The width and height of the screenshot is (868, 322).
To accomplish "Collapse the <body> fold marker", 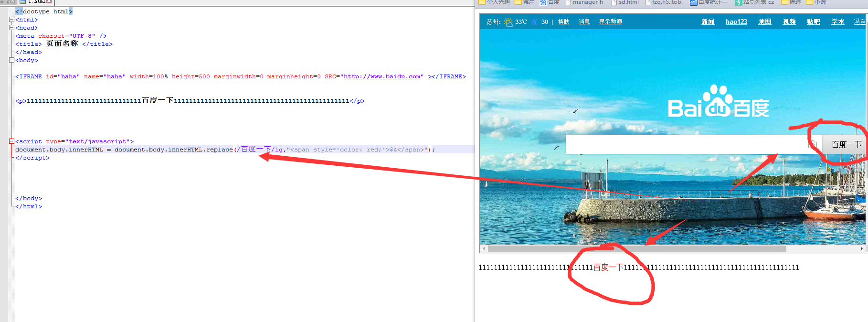I will point(11,60).
